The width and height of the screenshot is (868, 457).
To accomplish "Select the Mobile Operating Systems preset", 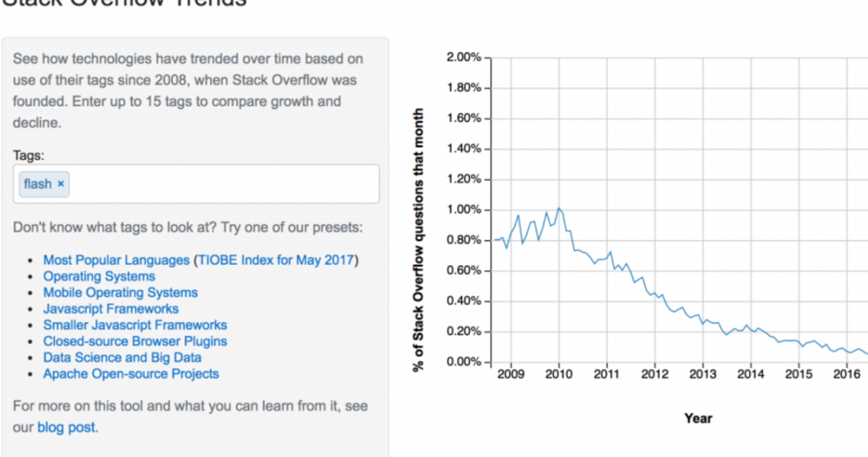I will (120, 293).
